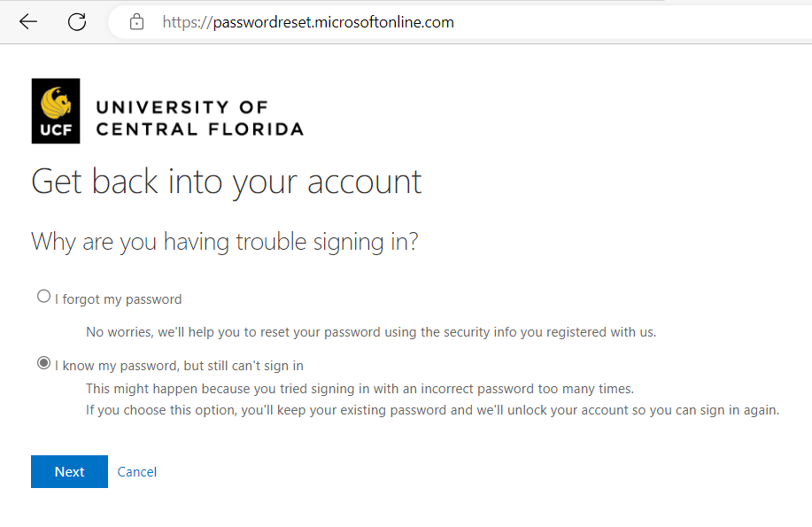Reload the page with the refresh icon
This screenshot has width=812, height=527.
pos(77,22)
